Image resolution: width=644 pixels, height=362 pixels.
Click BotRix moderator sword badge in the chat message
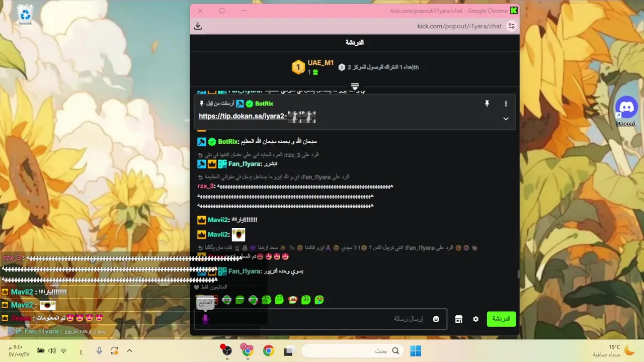coord(201,142)
